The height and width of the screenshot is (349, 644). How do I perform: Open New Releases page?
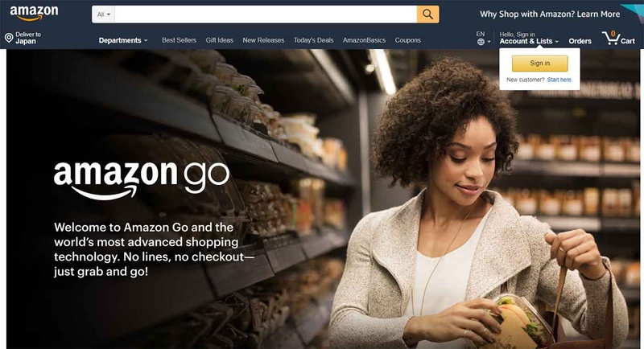point(263,40)
